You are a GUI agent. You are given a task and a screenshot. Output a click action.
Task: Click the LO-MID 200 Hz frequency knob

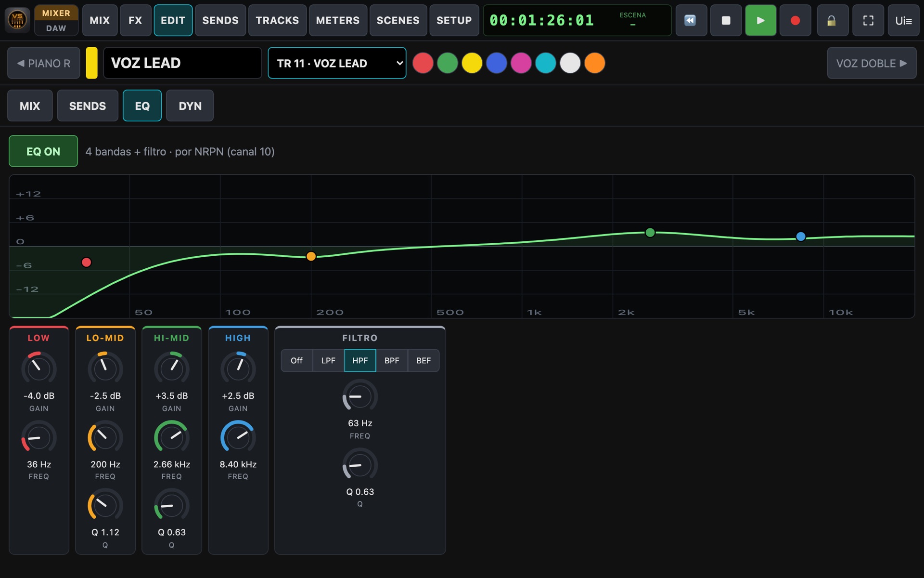[x=105, y=437]
